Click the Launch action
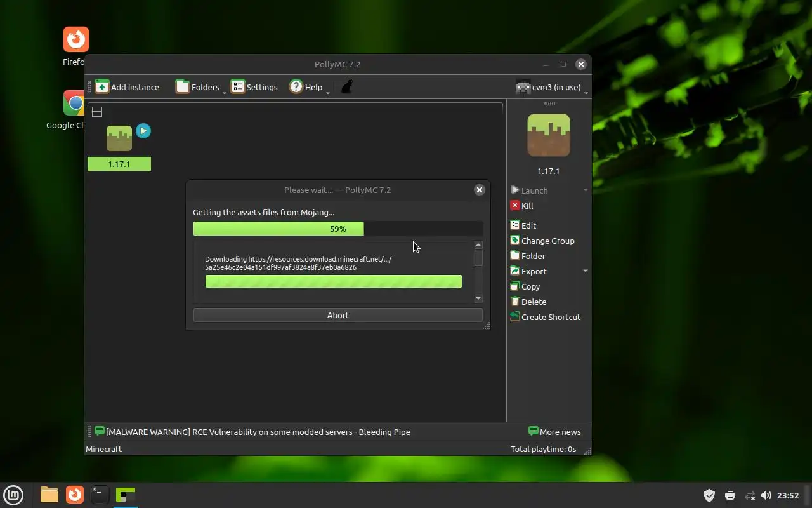 coord(529,190)
